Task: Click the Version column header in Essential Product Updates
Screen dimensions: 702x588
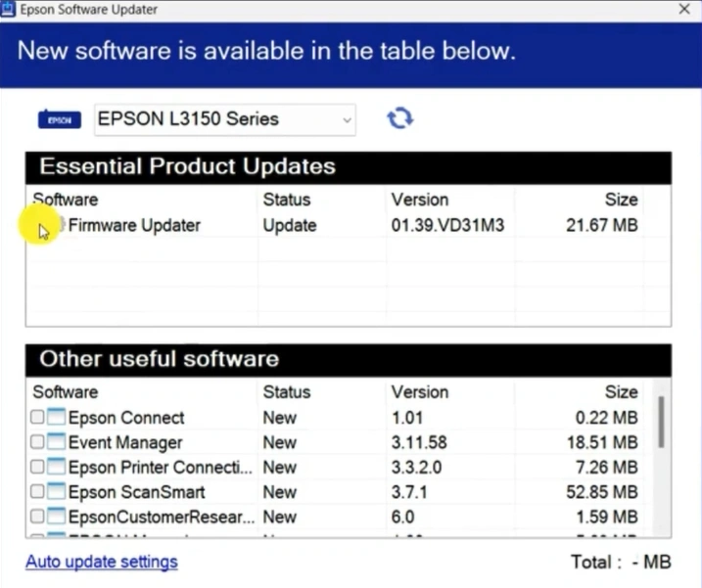Action: tap(419, 200)
